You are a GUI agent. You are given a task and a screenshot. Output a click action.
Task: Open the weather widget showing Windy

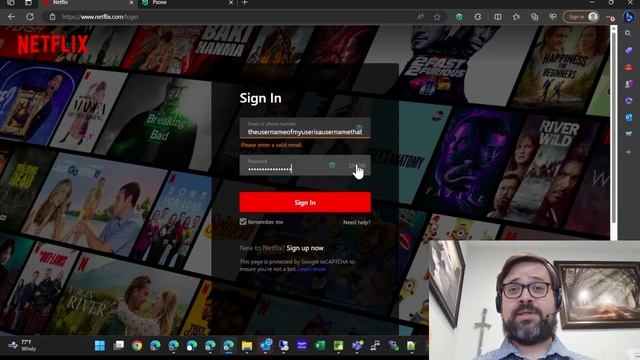(x=22, y=345)
